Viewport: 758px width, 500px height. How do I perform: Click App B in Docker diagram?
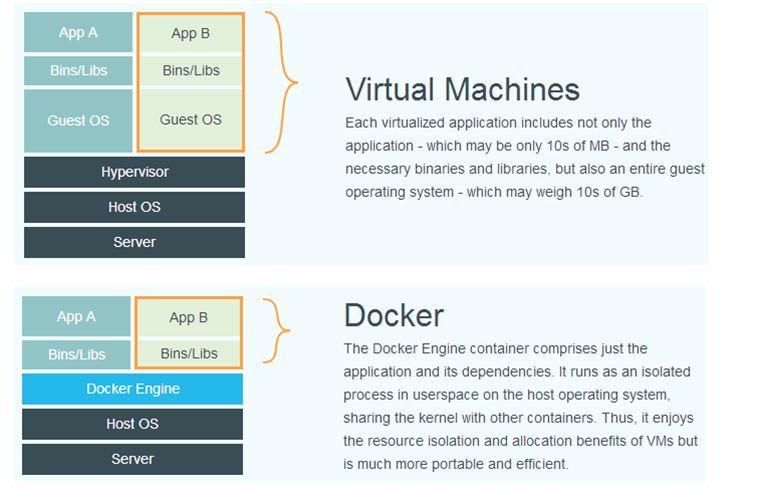coord(189,318)
